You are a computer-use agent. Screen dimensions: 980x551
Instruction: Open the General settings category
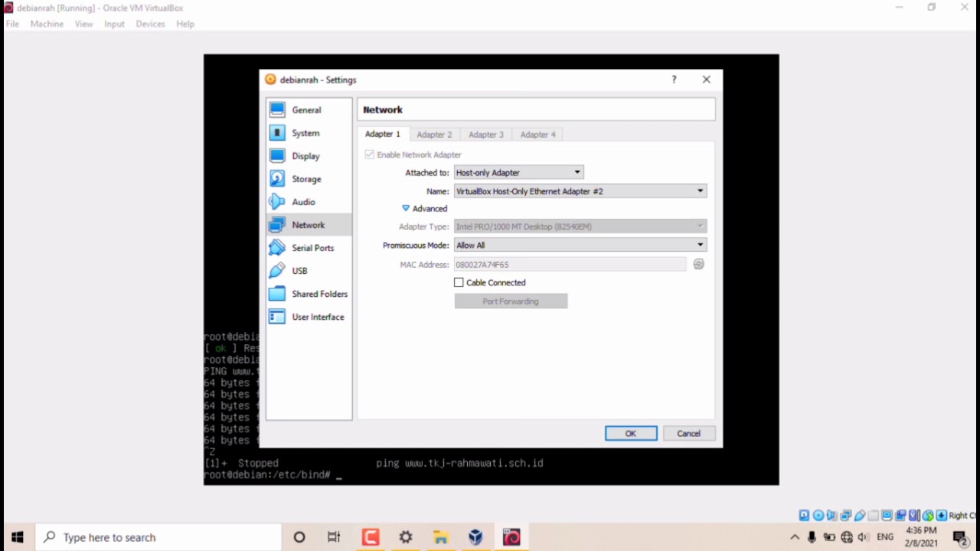coord(309,110)
